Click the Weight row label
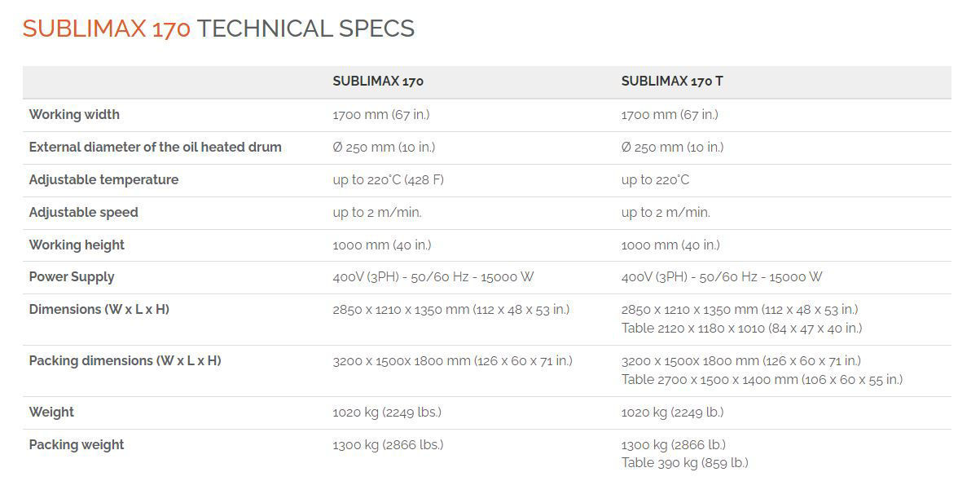The width and height of the screenshot is (980, 503). coord(51,413)
